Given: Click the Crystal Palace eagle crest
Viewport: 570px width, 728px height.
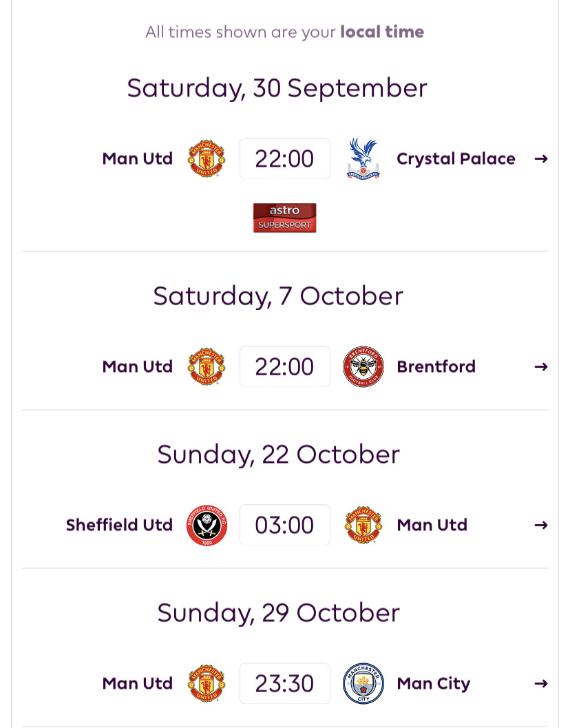Looking at the screenshot, I should point(363,158).
